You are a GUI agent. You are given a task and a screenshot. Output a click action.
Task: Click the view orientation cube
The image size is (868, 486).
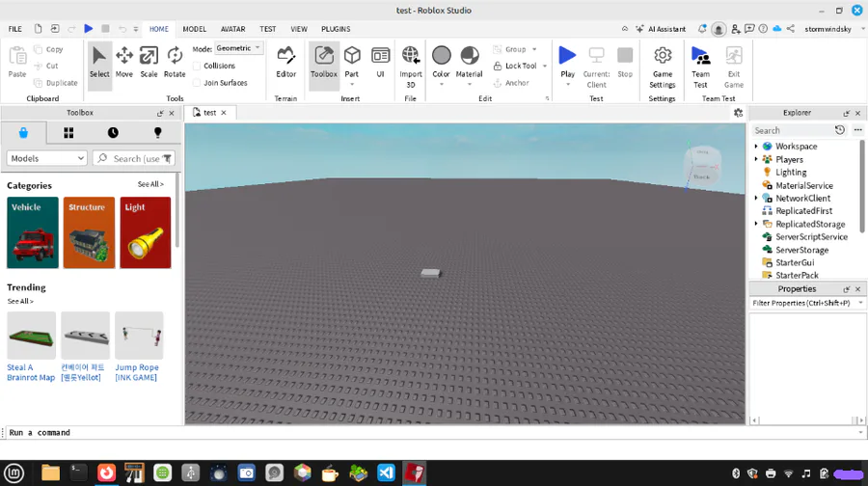702,164
